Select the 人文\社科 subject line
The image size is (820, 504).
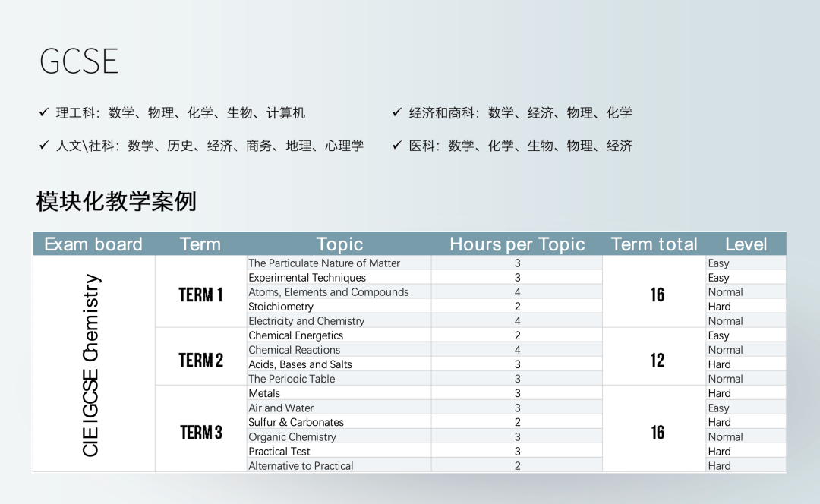(210, 146)
